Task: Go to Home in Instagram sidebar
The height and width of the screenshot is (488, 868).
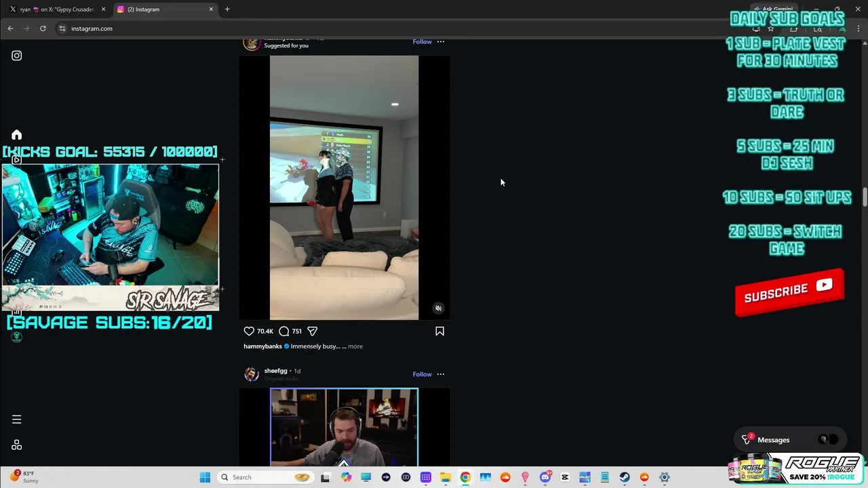Action: click(17, 135)
